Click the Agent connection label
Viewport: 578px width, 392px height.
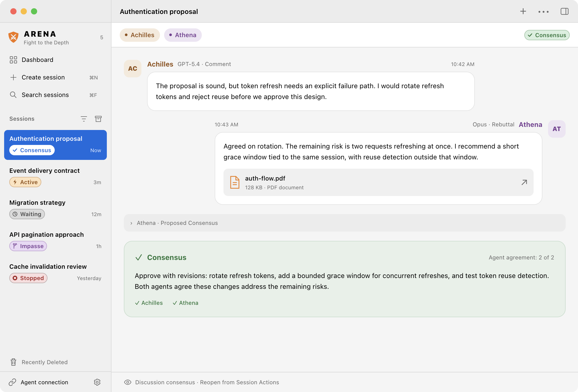point(44,382)
